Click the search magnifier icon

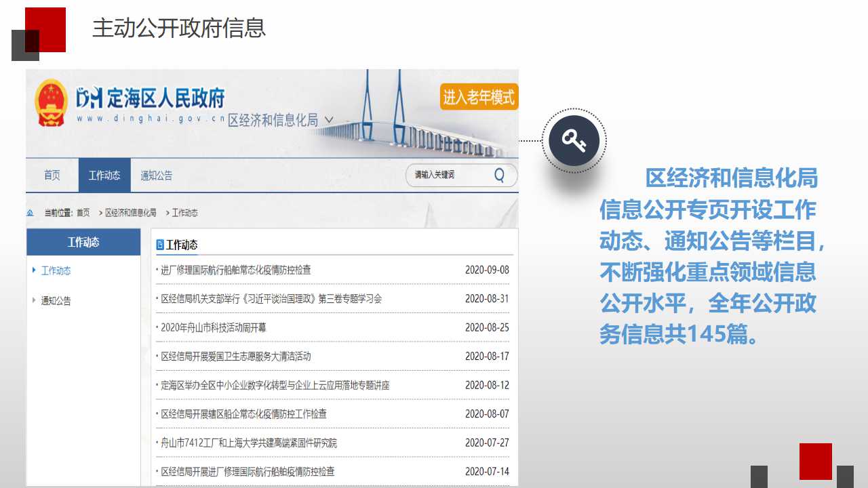[499, 176]
